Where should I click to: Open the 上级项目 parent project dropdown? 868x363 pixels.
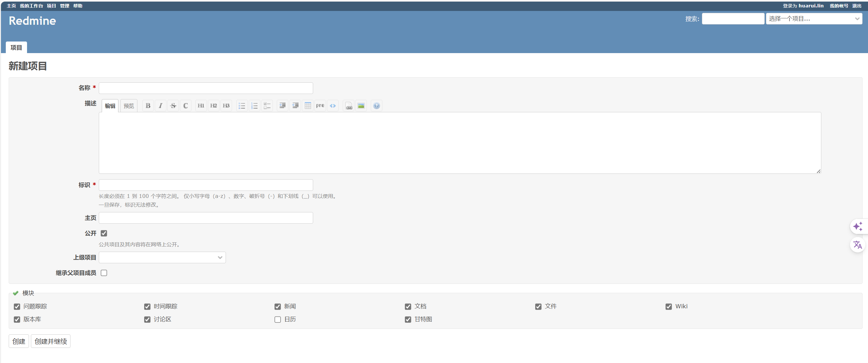coord(162,257)
